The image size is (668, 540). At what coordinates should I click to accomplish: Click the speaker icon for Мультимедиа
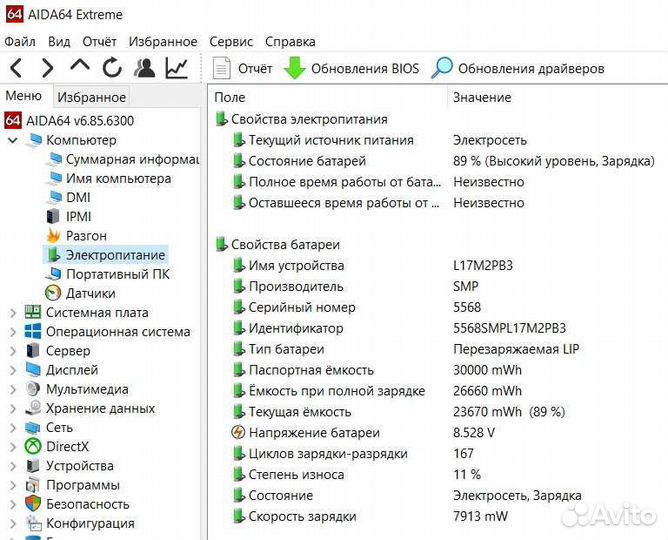(x=33, y=389)
